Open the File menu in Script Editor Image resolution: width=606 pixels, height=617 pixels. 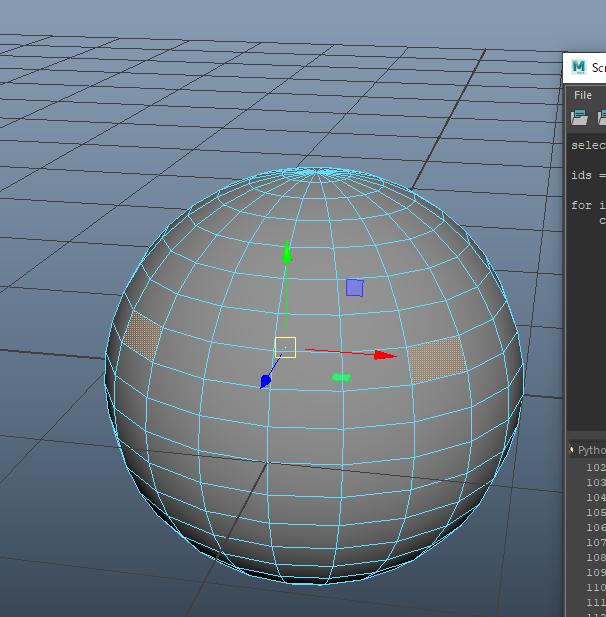tap(582, 95)
